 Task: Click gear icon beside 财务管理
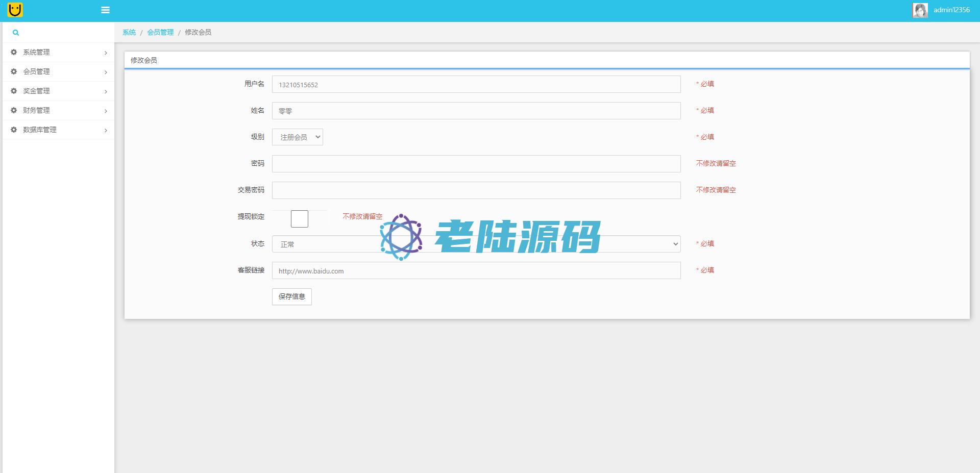click(x=14, y=110)
